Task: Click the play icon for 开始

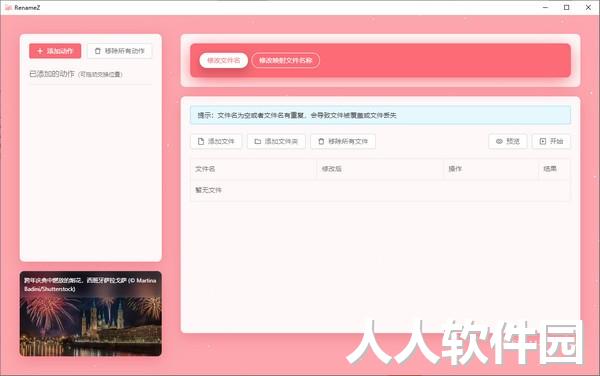Action: point(543,141)
